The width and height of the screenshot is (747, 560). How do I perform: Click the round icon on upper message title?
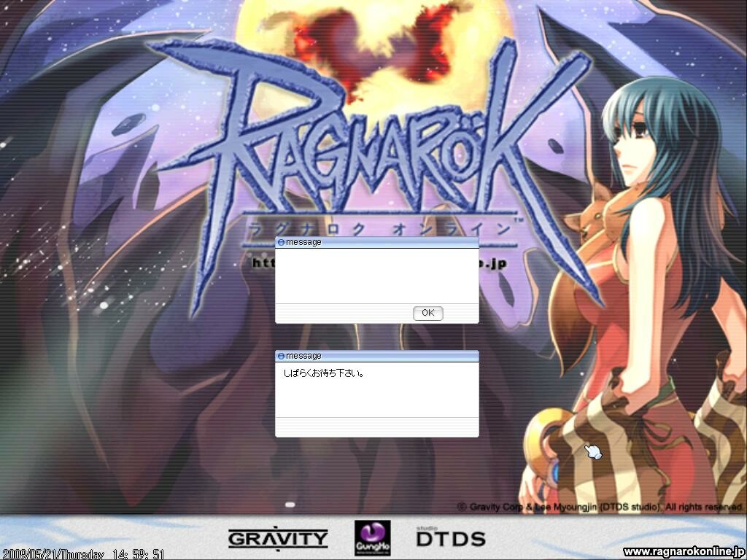pyautogui.click(x=281, y=242)
